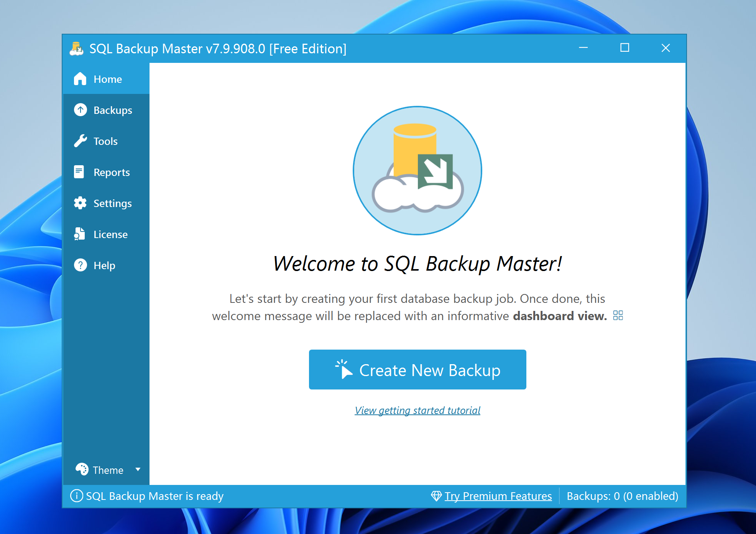The height and width of the screenshot is (534, 756).
Task: Click the dashboard grid icon after dashboard view
Action: click(618, 315)
